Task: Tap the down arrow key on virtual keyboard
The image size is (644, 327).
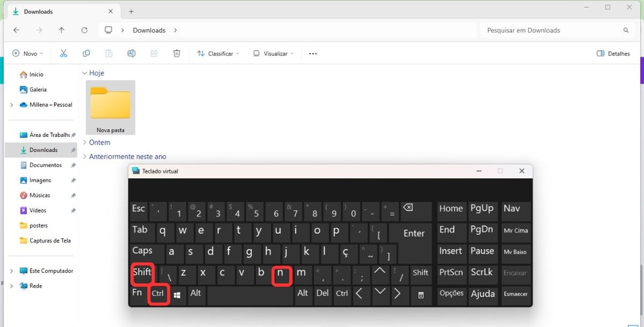Action: pos(380,294)
